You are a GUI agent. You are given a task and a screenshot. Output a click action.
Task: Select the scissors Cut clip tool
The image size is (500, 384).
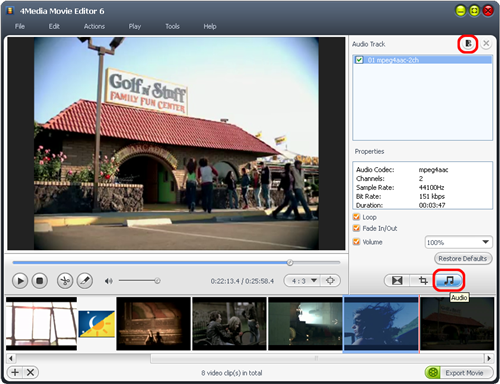coord(65,281)
